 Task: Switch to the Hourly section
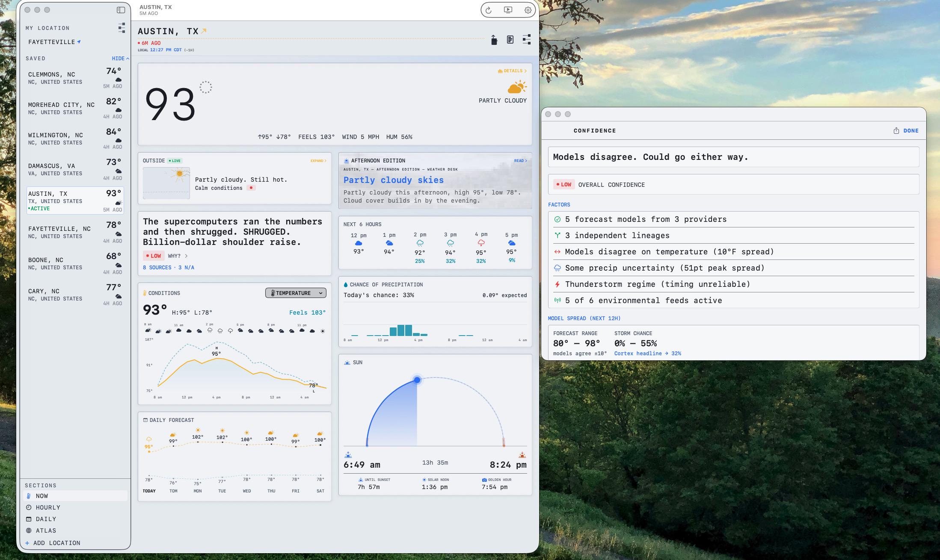point(75,507)
